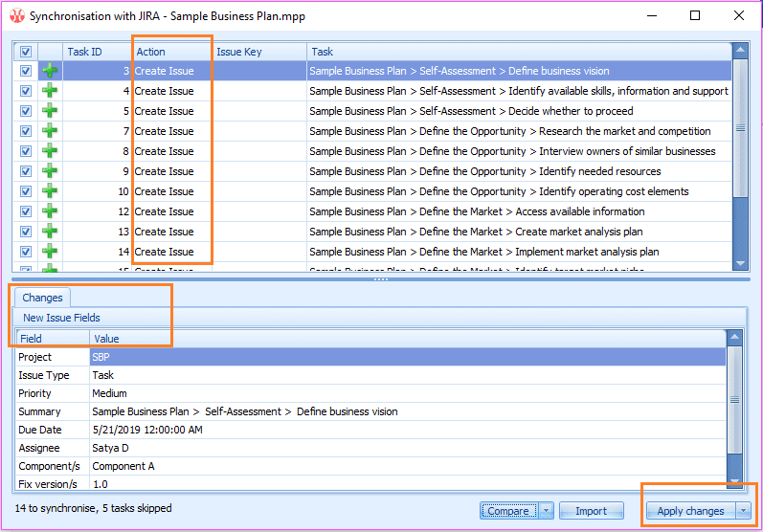Click the Summary field value text
Image resolution: width=763 pixels, height=532 pixels.
click(245, 411)
